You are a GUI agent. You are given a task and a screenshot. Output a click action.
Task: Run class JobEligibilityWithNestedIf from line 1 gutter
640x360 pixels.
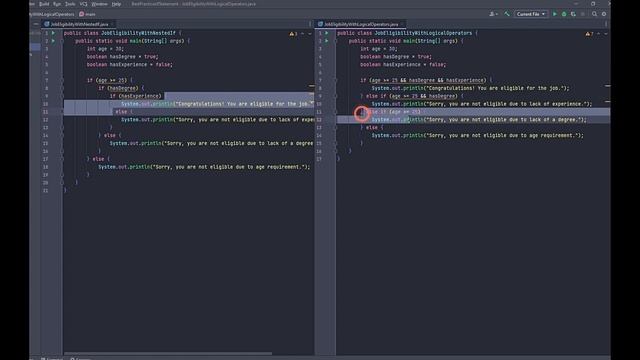coord(53,33)
